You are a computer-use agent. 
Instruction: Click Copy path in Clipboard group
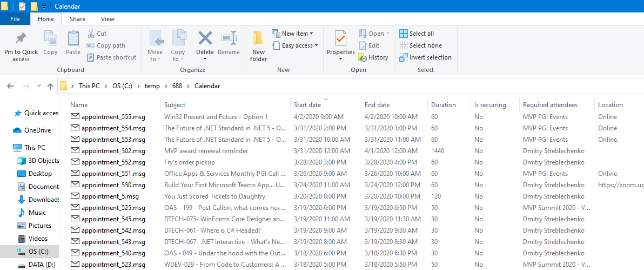[106, 45]
